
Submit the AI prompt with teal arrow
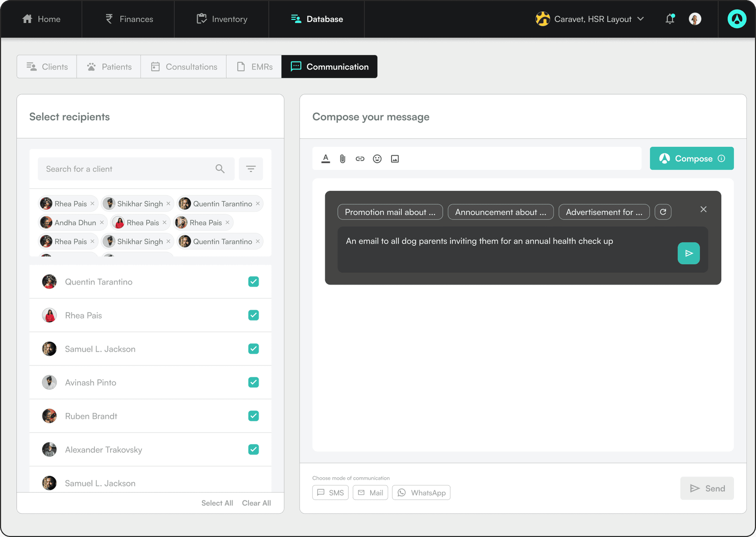click(x=688, y=253)
